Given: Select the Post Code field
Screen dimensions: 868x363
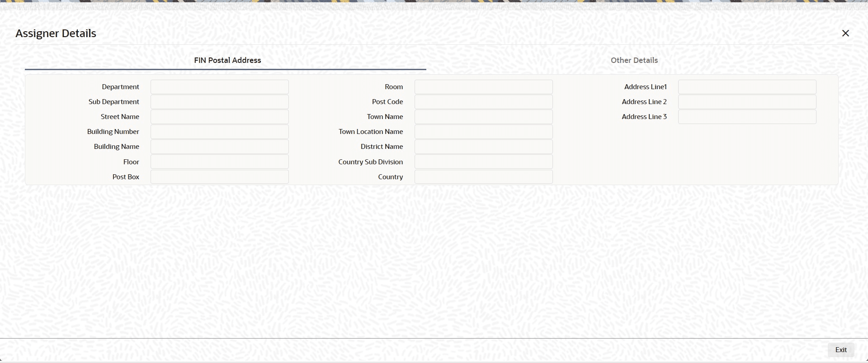Looking at the screenshot, I should point(484,102).
